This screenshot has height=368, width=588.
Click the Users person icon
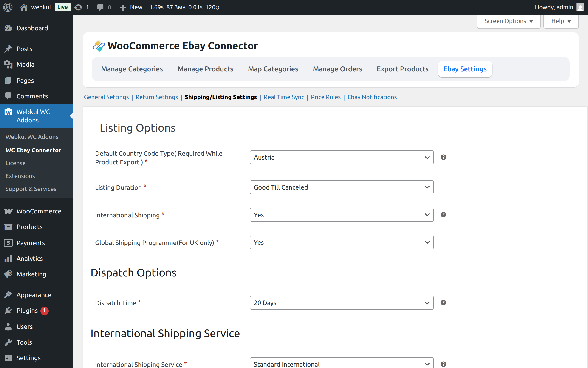tap(8, 327)
